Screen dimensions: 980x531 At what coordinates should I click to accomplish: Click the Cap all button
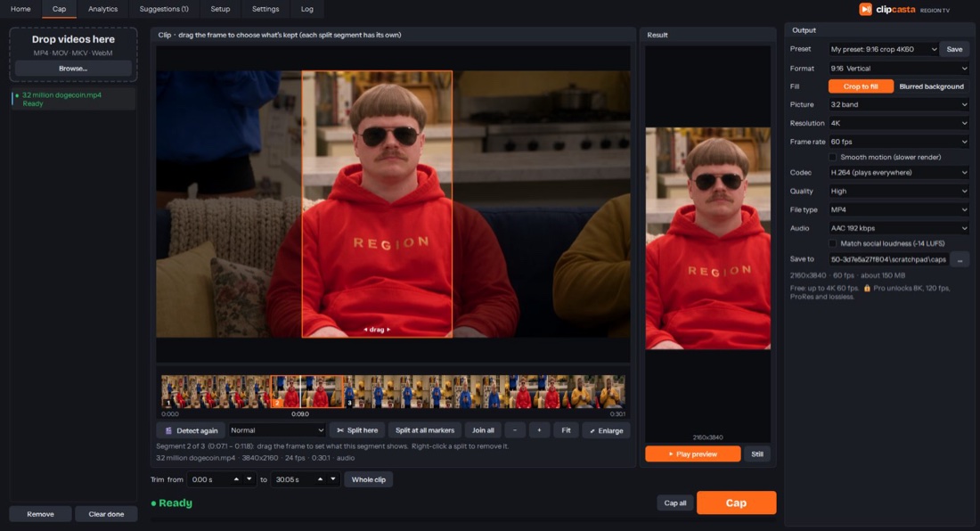675,502
